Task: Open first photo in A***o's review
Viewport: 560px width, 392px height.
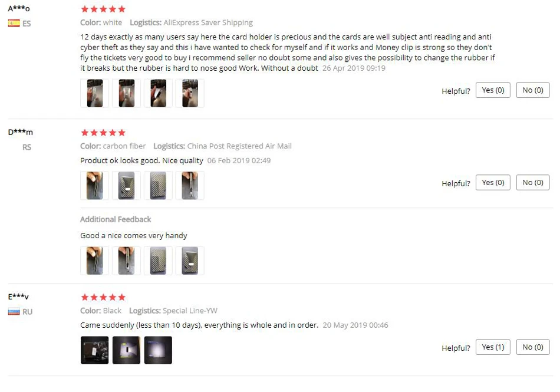Action: [x=95, y=93]
